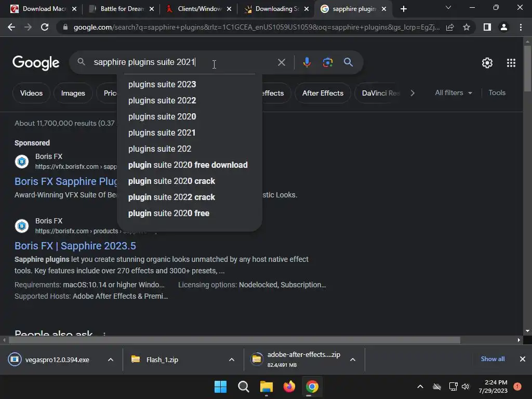Open a new browser tab
Viewport: 532px width, 399px height.
[403, 9]
